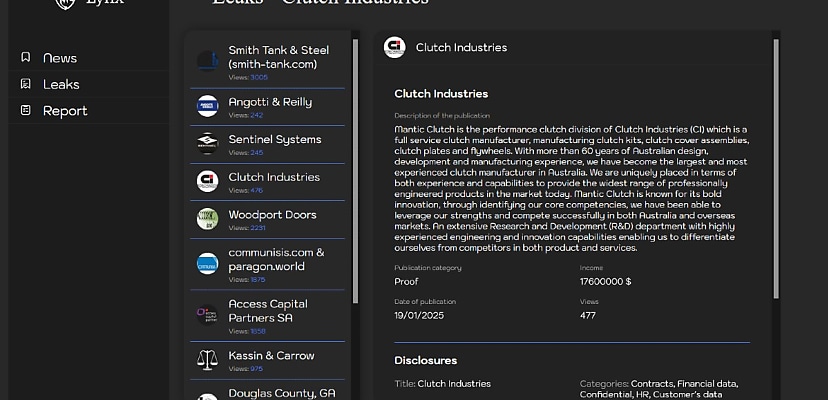
Task: Click the Report form icon
Action: tap(25, 110)
